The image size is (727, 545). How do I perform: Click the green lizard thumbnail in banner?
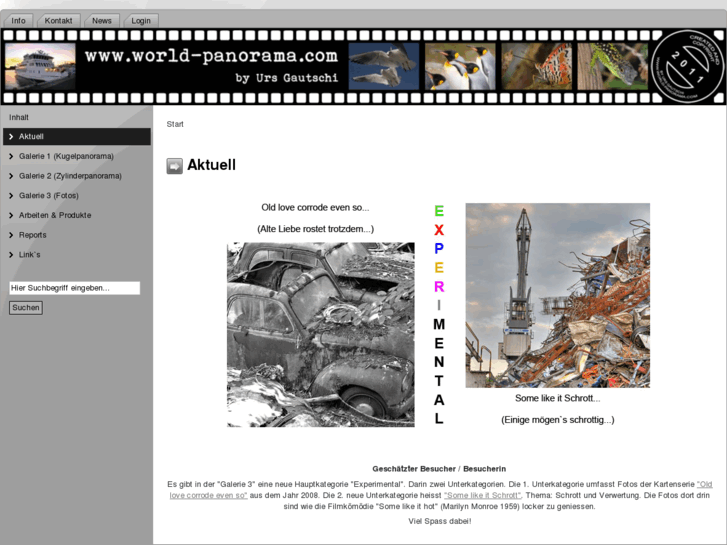click(612, 66)
